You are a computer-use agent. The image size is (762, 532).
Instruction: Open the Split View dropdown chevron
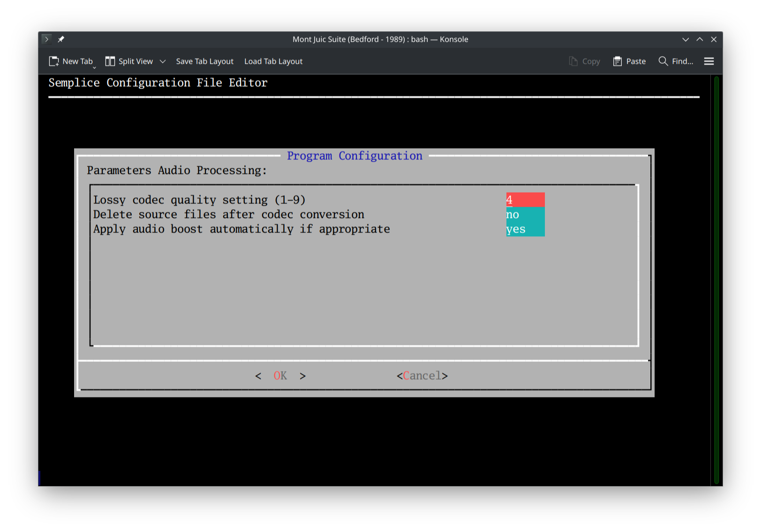(x=163, y=61)
